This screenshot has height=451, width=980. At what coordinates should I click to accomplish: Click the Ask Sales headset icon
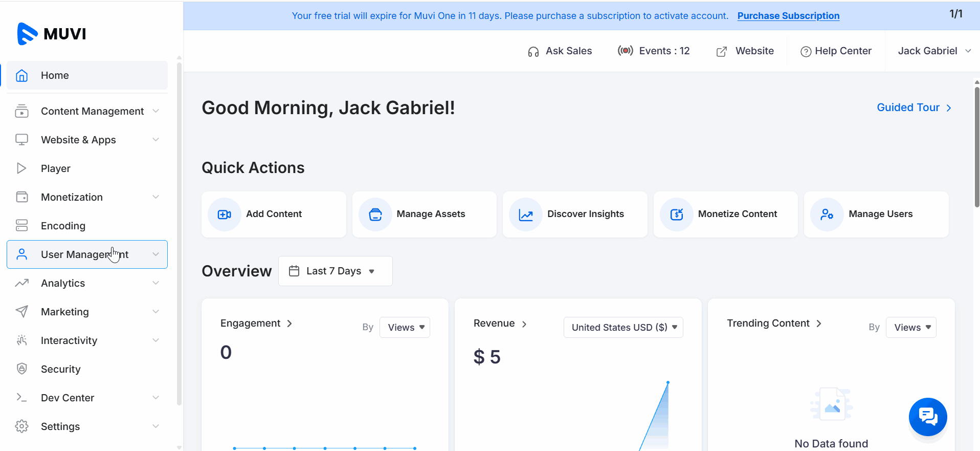click(533, 52)
